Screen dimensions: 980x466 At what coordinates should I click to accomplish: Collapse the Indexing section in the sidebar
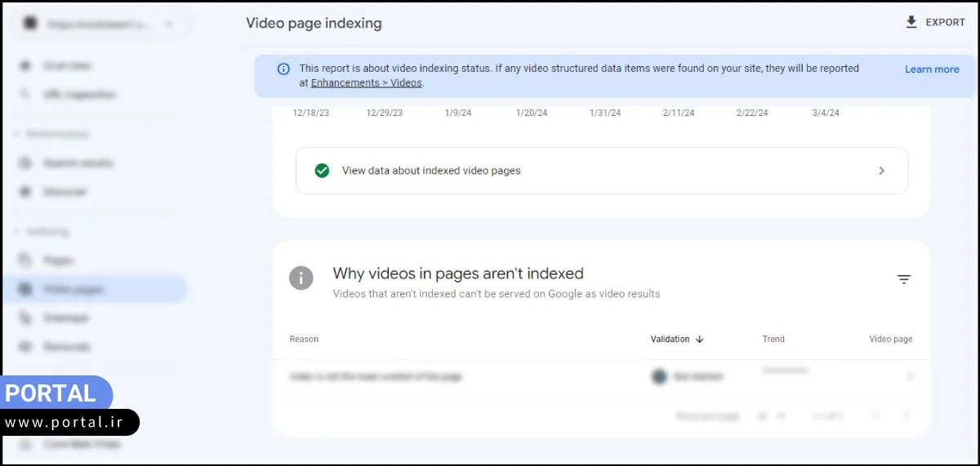[42, 232]
